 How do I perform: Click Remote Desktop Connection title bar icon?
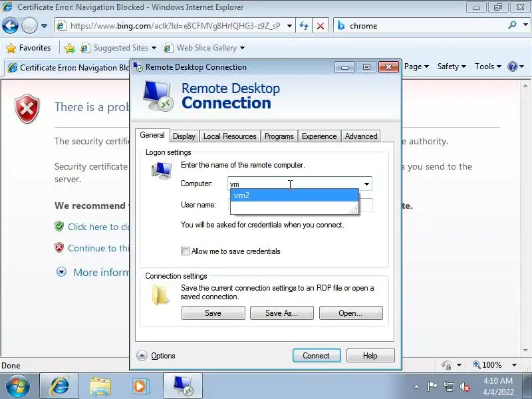point(138,67)
